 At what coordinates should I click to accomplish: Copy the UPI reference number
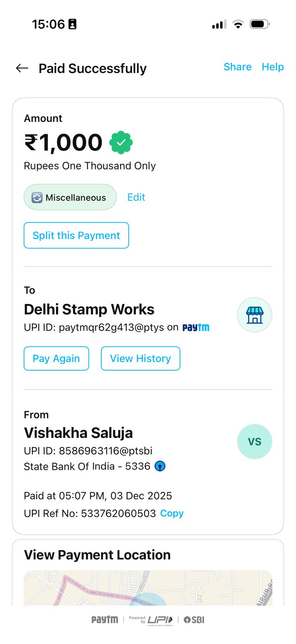[x=172, y=513]
